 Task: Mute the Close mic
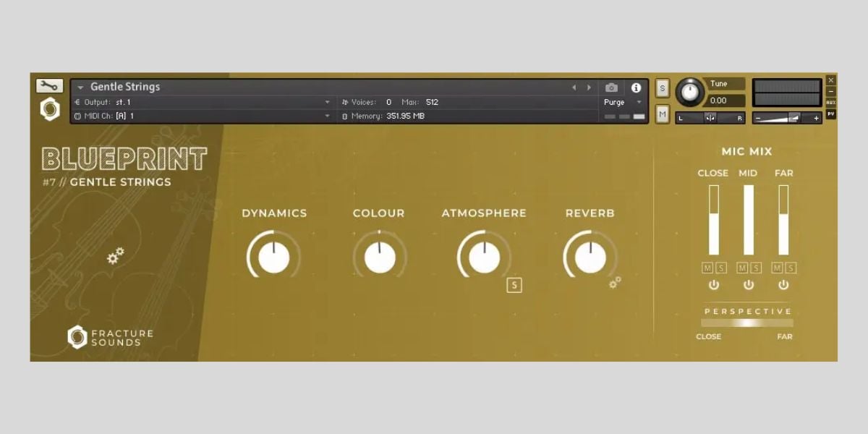tap(707, 268)
